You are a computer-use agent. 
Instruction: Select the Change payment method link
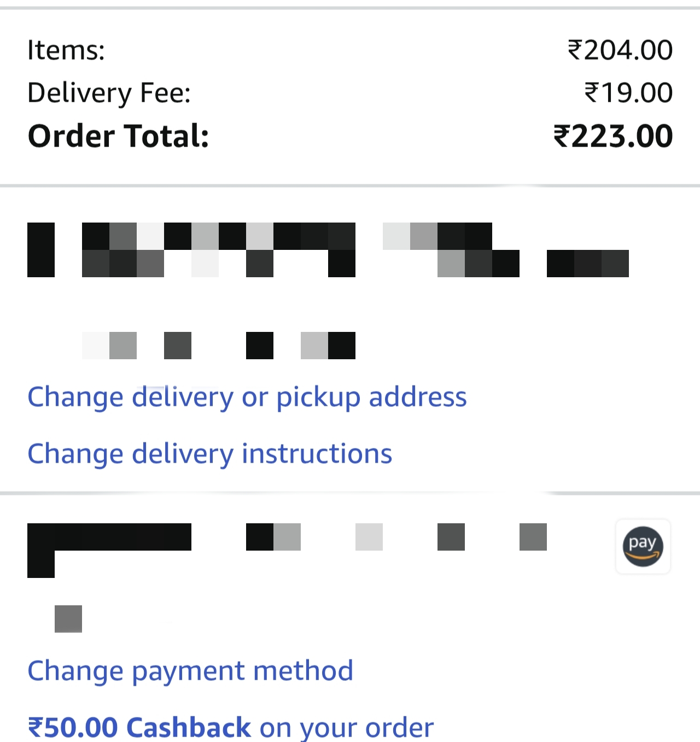[x=190, y=671]
